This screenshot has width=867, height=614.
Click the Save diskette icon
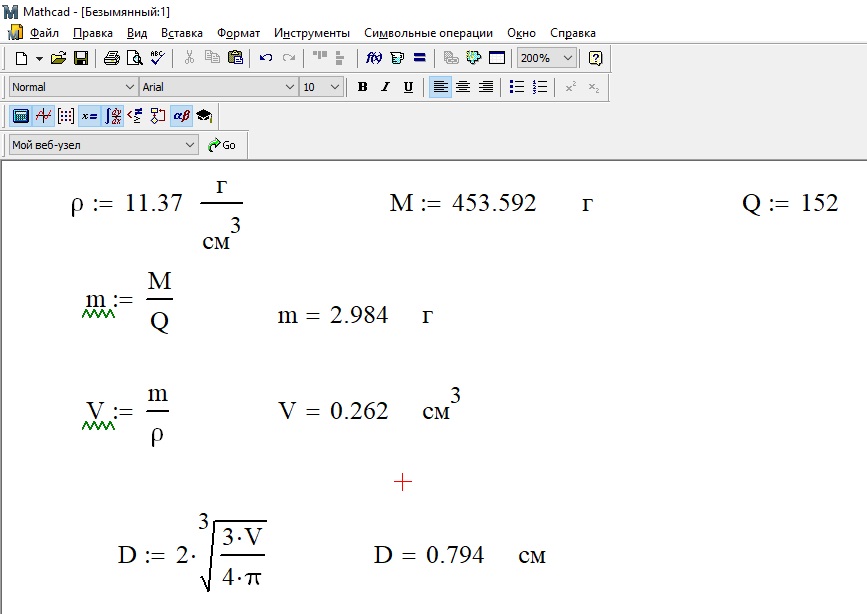pyautogui.click(x=81, y=58)
